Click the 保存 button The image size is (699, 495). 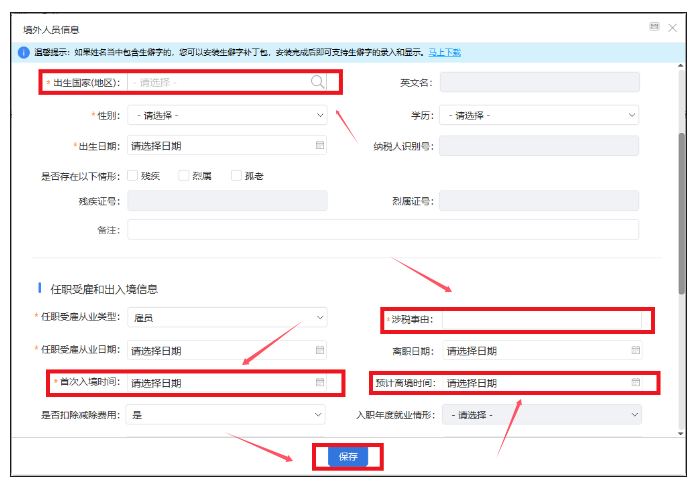click(x=348, y=456)
